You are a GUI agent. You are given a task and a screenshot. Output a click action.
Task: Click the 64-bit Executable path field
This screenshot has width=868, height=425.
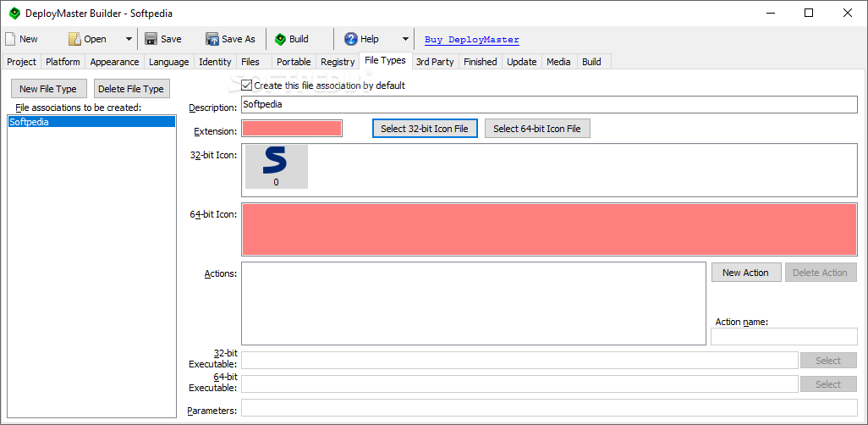point(519,384)
